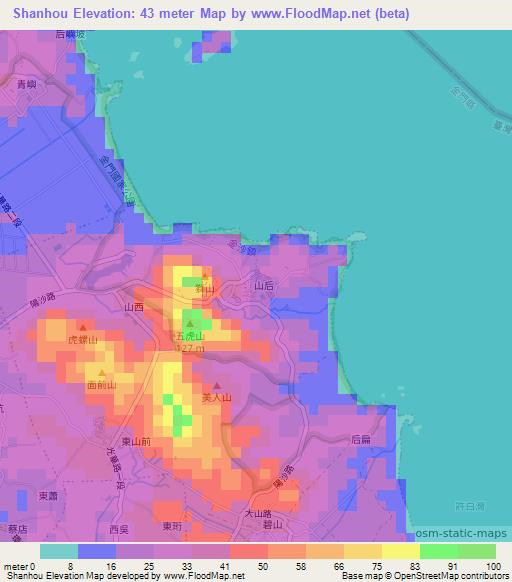512x582 pixels.
Task: Select the purple 16–25 meter legend swatch
Action: [135, 551]
